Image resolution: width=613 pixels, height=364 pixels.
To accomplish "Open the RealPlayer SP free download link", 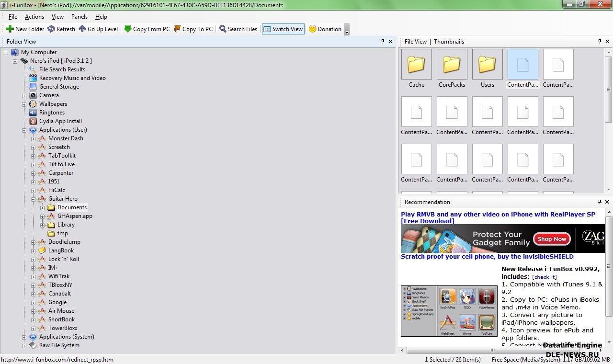I will [x=498, y=217].
